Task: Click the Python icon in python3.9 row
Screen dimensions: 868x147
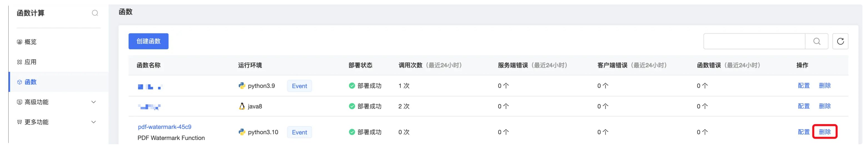Action: (x=242, y=86)
